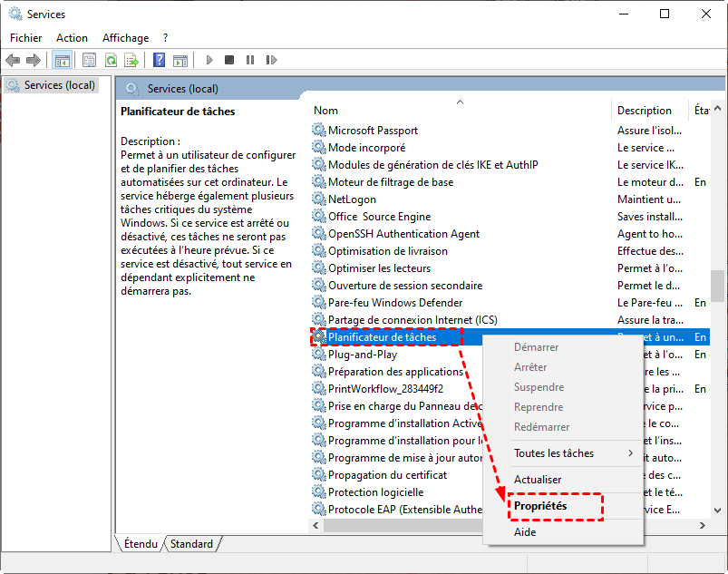728x574 pixels.
Task: Click the vertical scrollbar down arrow
Action: coord(717,510)
